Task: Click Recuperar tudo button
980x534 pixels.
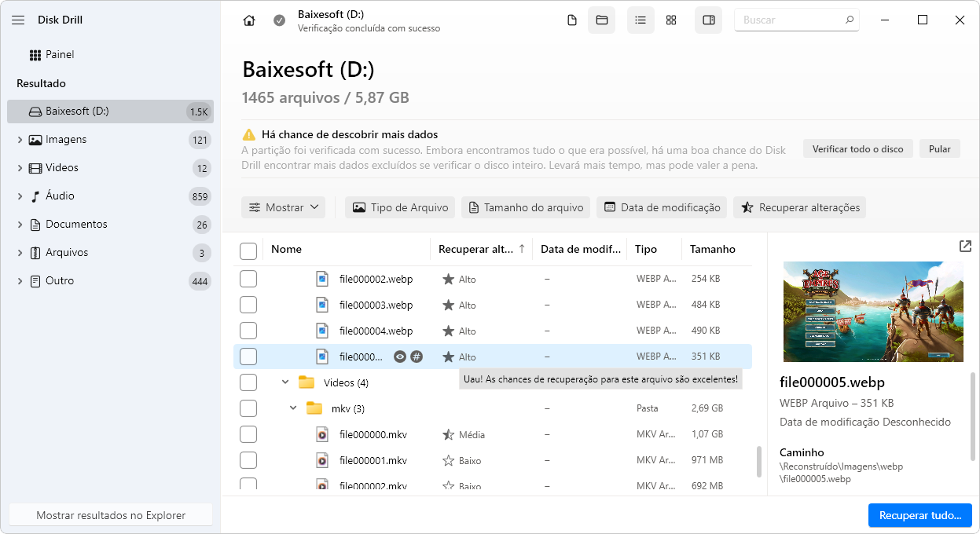Action: [920, 515]
